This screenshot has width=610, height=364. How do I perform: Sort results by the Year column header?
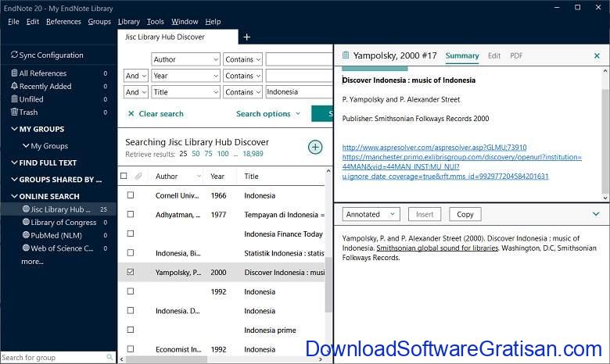coord(217,176)
